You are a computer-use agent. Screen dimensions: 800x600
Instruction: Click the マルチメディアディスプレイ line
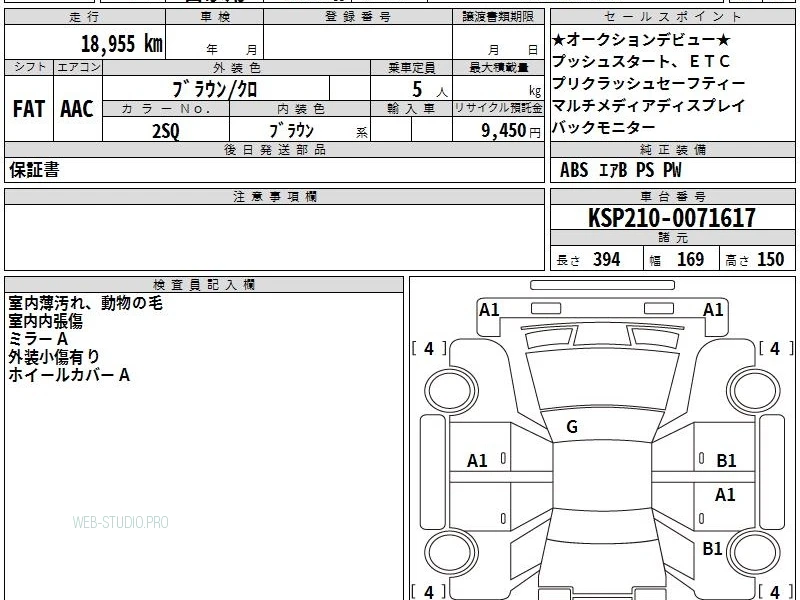tap(648, 106)
